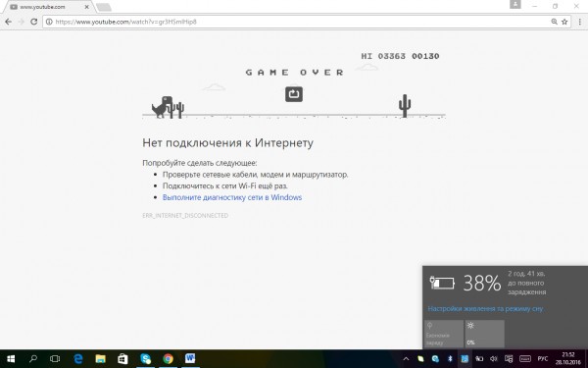The width and height of the screenshot is (588, 368).
Task: Open power and sleep settings link
Action: (485, 309)
